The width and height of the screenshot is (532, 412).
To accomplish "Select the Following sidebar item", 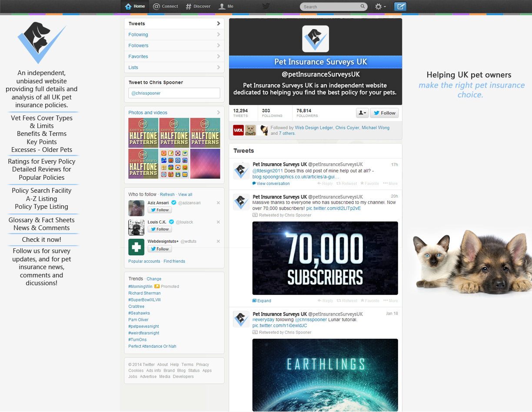I will tap(174, 35).
